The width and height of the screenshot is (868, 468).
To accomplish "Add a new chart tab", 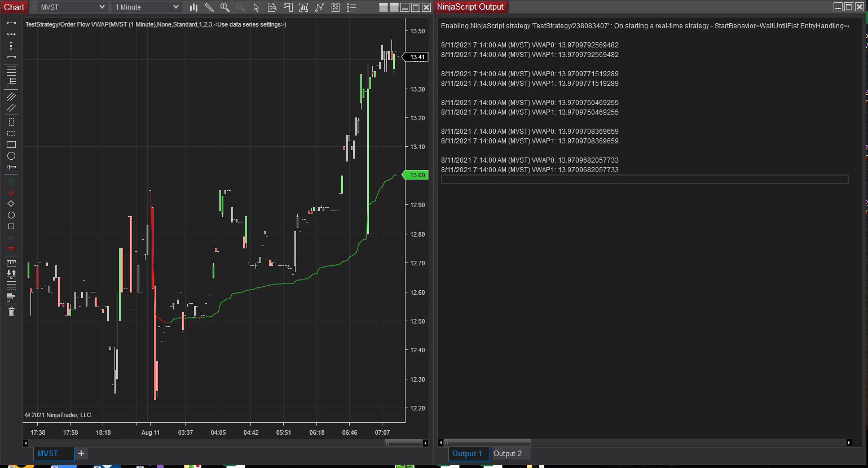I will pyautogui.click(x=81, y=453).
